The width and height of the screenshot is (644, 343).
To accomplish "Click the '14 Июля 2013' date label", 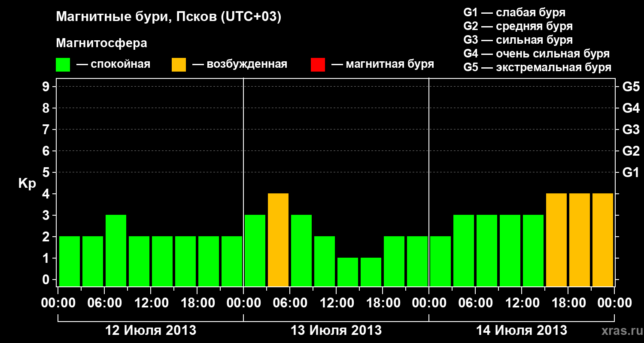I will click(x=522, y=331).
